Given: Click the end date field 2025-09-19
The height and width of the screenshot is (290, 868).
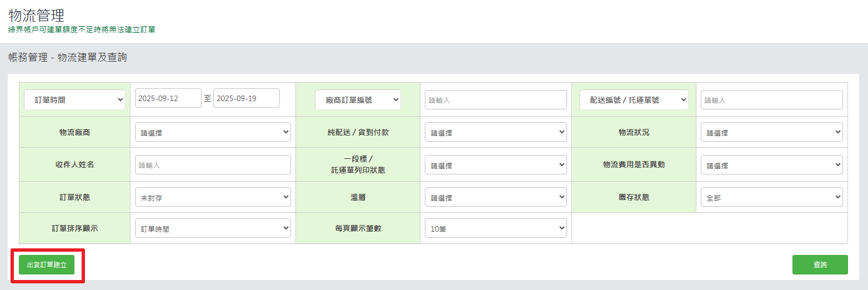Looking at the screenshot, I should 246,98.
